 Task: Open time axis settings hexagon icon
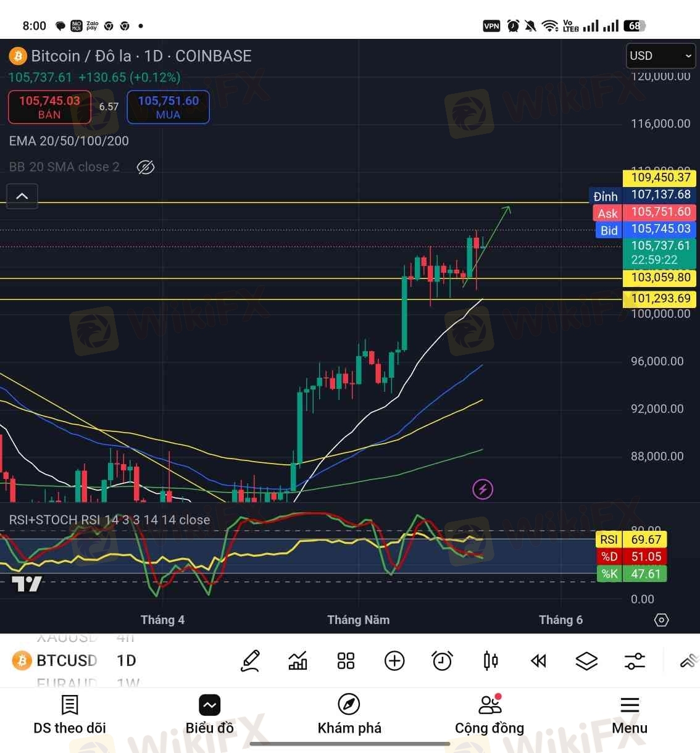click(x=661, y=620)
